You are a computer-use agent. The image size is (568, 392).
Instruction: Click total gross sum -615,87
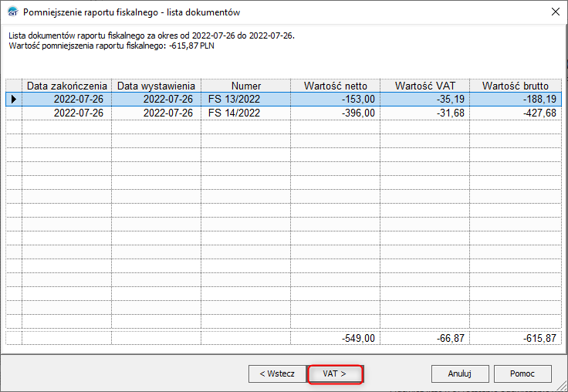coord(539,338)
